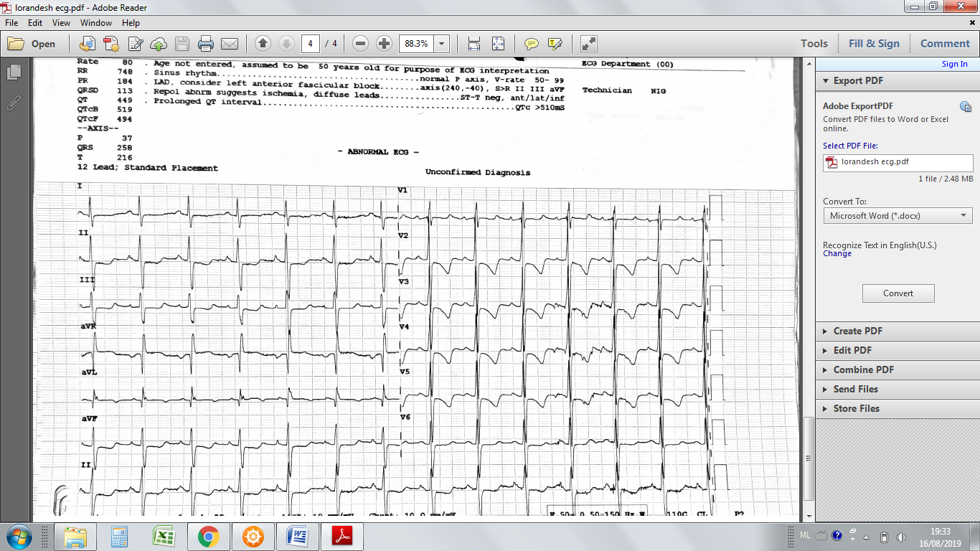Viewport: 980px width, 551px height.
Task: Show hidden tray icons arrow
Action: [867, 537]
